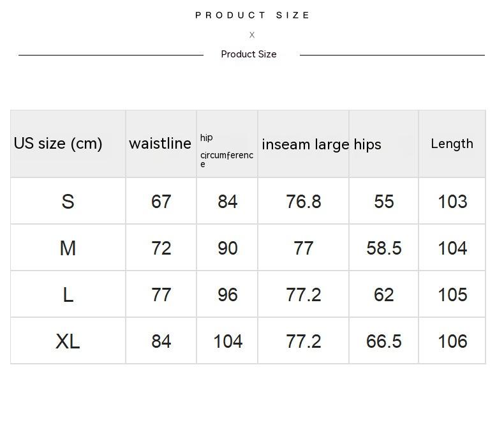The height and width of the screenshot is (425, 504).
Task: Select the 'inseam large' column header
Action: click(305, 144)
